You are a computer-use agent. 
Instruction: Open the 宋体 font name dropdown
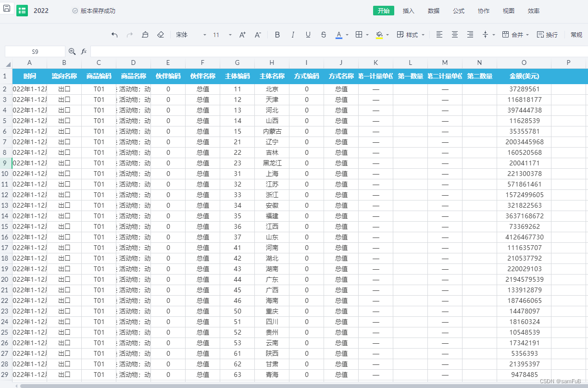pos(191,35)
